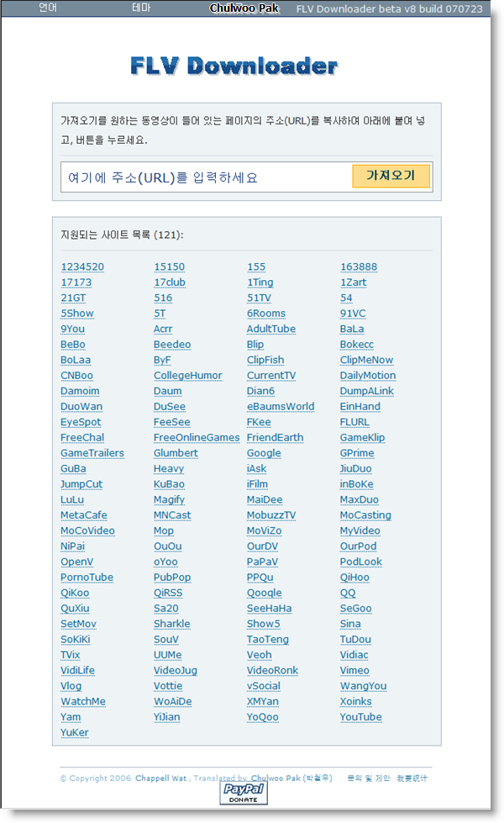The width and height of the screenshot is (504, 823).
Task: Open the YoQoo site link
Action: click(x=263, y=717)
